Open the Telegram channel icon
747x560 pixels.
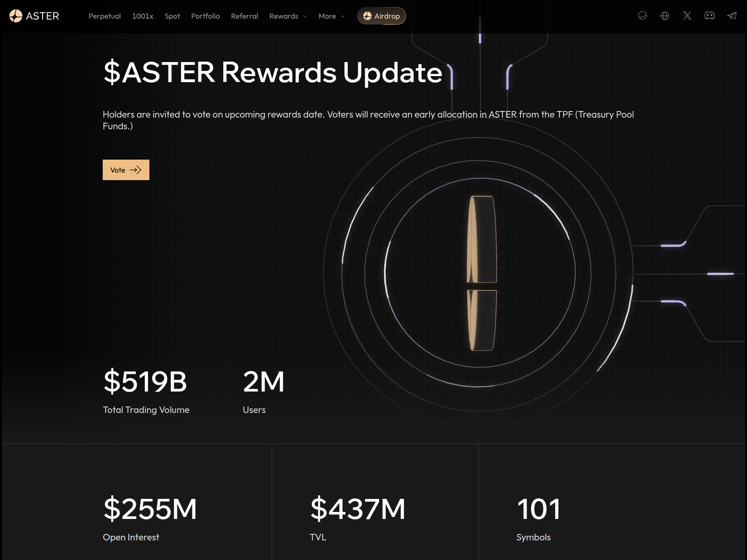(732, 15)
